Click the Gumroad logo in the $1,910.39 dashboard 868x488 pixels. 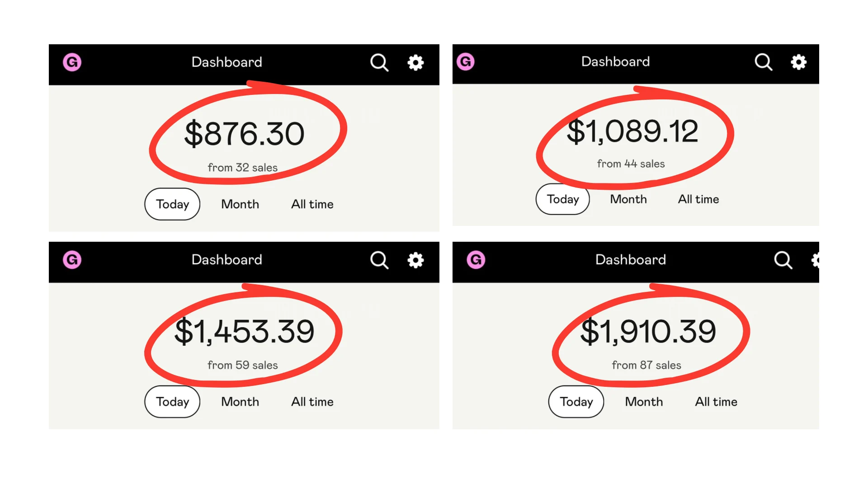476,260
